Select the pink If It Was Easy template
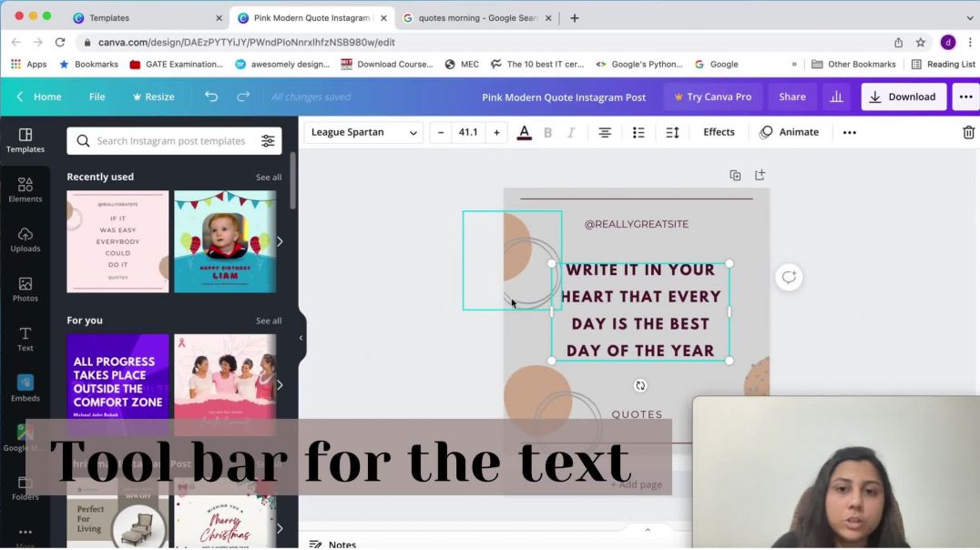Screen dimensions: 980x550 (118, 242)
